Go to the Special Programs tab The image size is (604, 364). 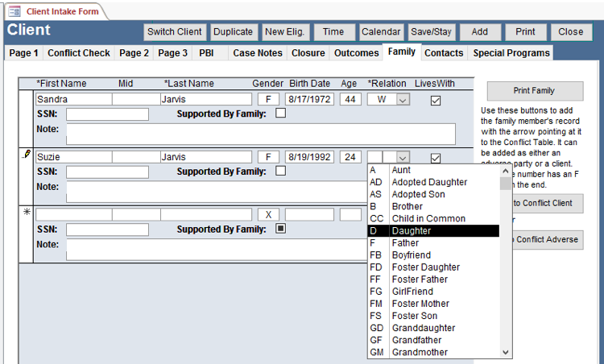(511, 53)
